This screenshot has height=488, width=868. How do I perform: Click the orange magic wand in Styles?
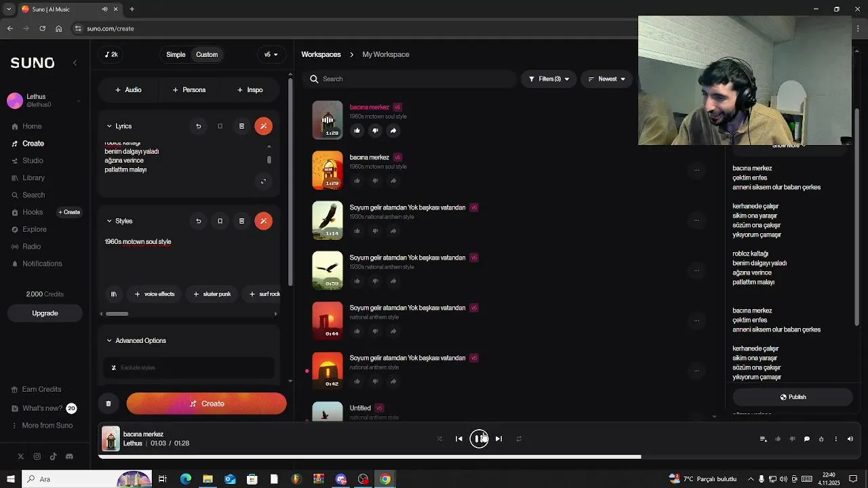coord(264,221)
